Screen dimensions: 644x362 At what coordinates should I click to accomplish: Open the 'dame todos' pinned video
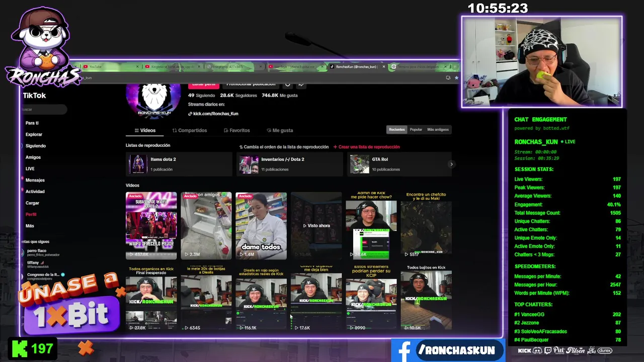click(261, 225)
